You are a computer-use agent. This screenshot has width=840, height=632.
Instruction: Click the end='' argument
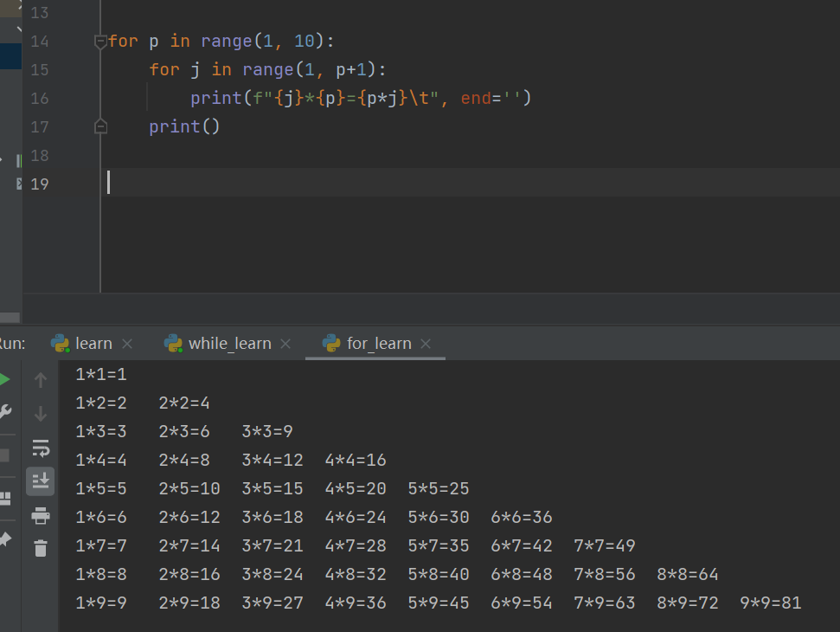491,98
